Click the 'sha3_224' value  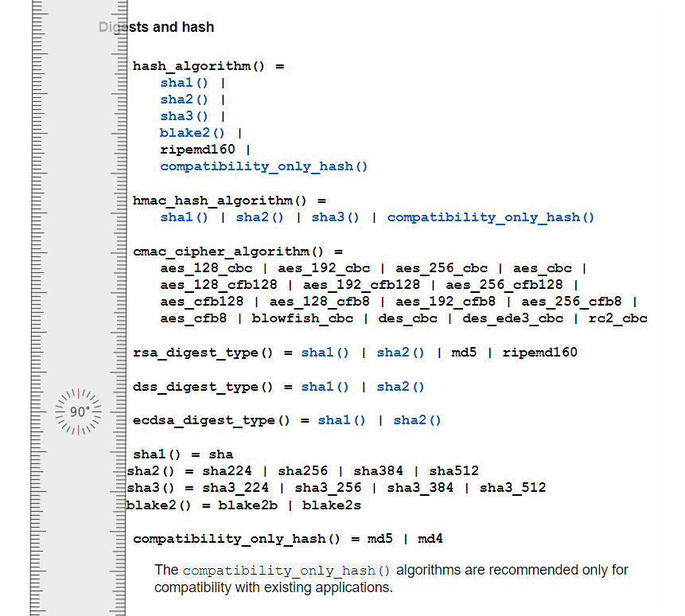(x=235, y=488)
